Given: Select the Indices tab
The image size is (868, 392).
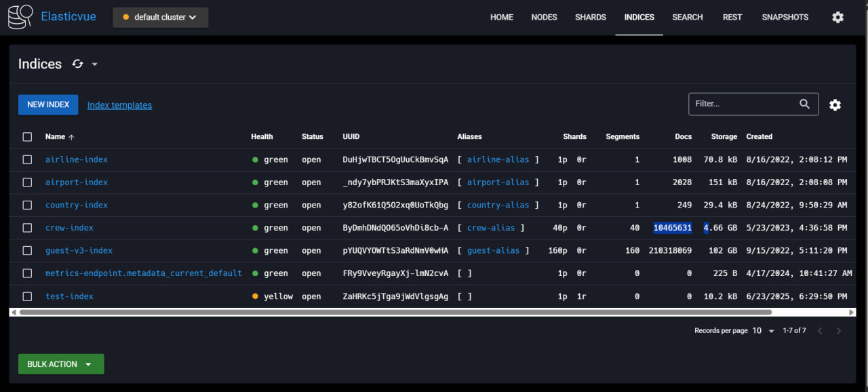Looking at the screenshot, I should (639, 17).
